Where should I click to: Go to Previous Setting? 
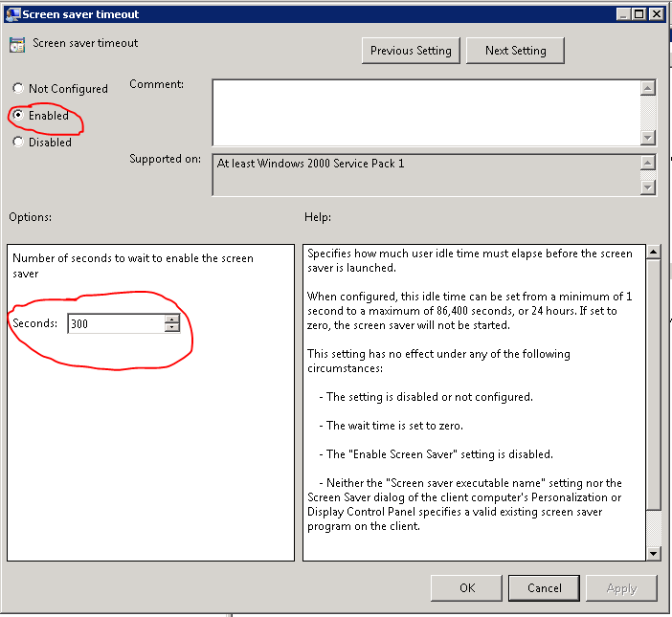pyautogui.click(x=412, y=51)
